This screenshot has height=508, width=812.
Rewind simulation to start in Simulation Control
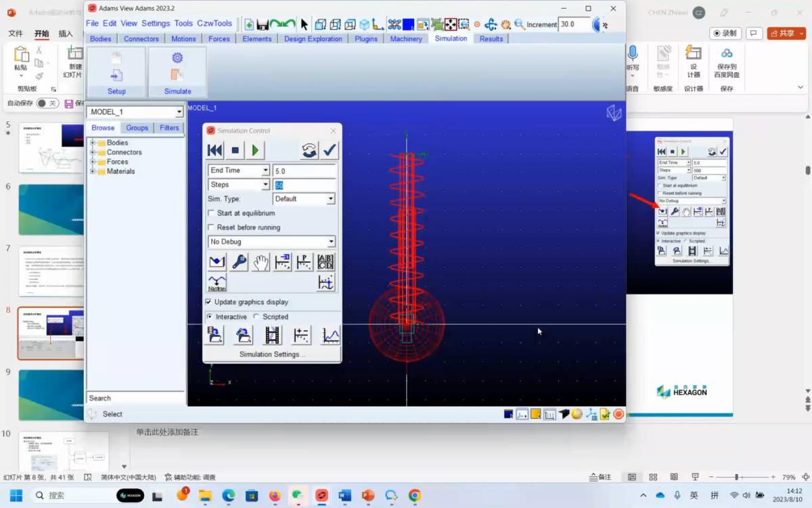(215, 150)
